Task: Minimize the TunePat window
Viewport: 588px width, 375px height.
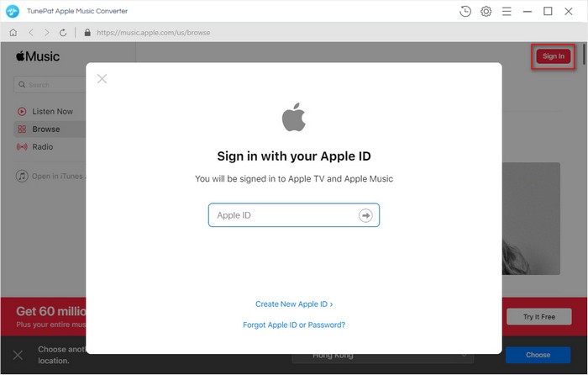Action: click(528, 12)
